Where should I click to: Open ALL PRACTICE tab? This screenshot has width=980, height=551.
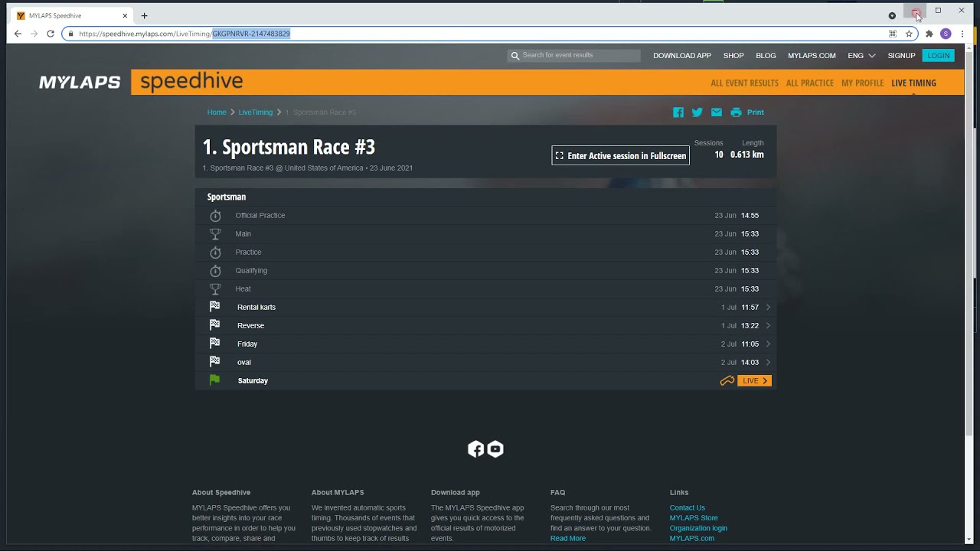[810, 83]
